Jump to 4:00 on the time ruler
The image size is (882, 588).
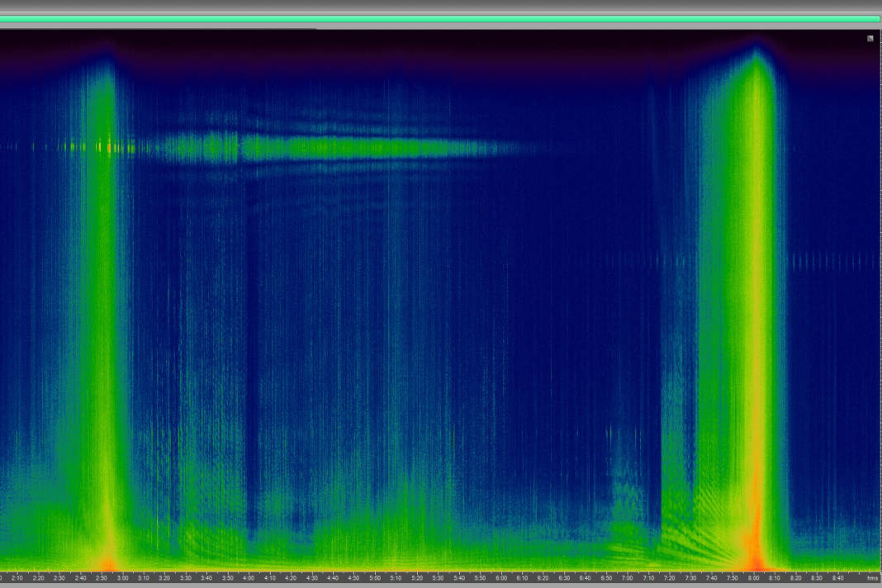point(249,577)
